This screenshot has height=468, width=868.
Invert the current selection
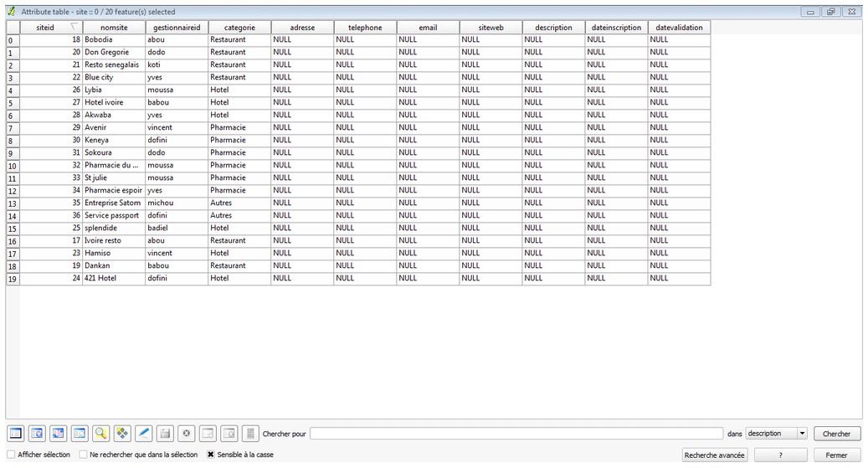[x=58, y=434]
